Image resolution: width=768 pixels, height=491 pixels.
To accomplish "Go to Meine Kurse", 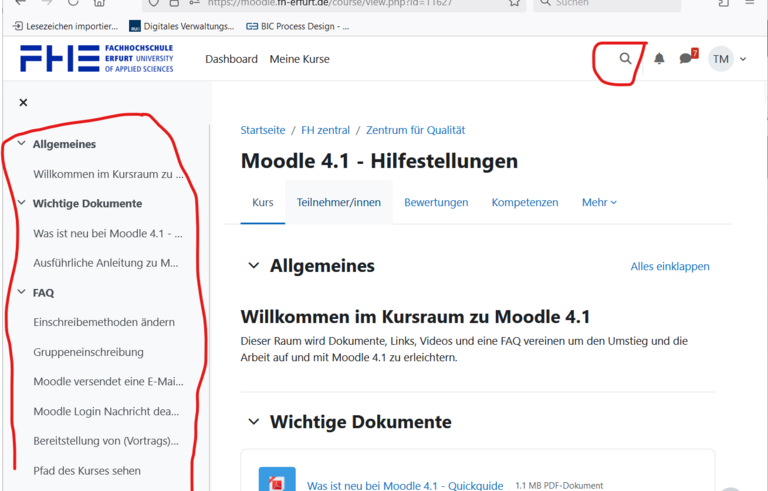I will click(299, 59).
